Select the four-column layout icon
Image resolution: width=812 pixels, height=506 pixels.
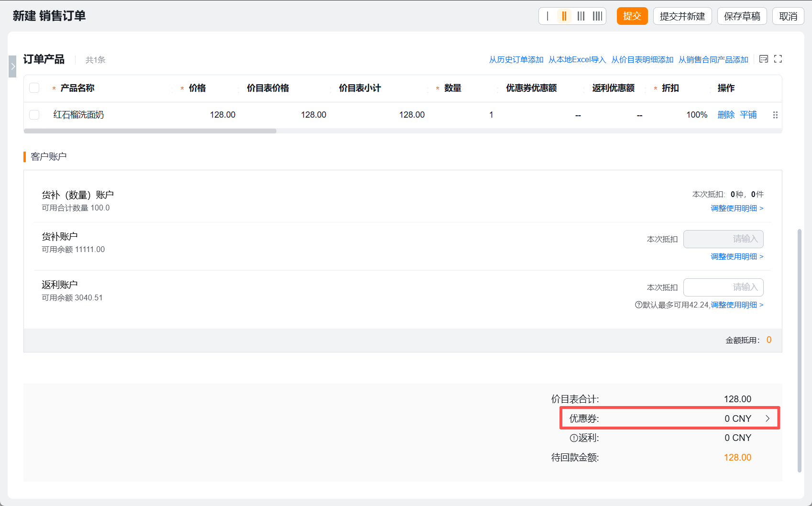coord(597,16)
